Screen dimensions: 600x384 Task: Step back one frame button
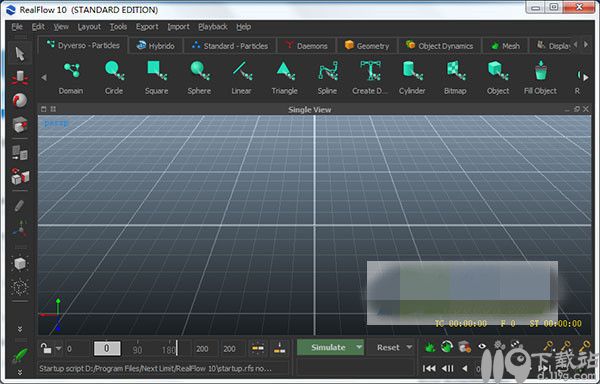pyautogui.click(x=447, y=368)
